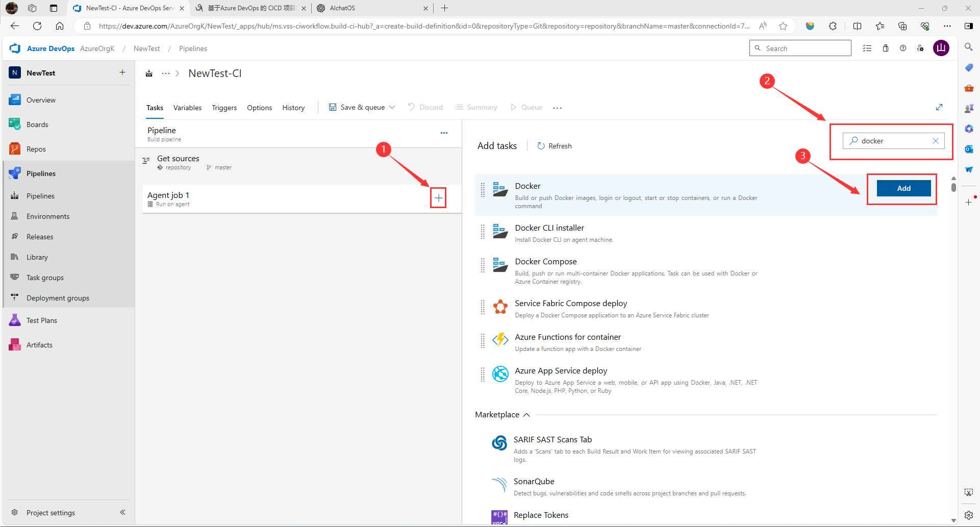Click the header Search box
Screen dimensions: 980x527
800,48
